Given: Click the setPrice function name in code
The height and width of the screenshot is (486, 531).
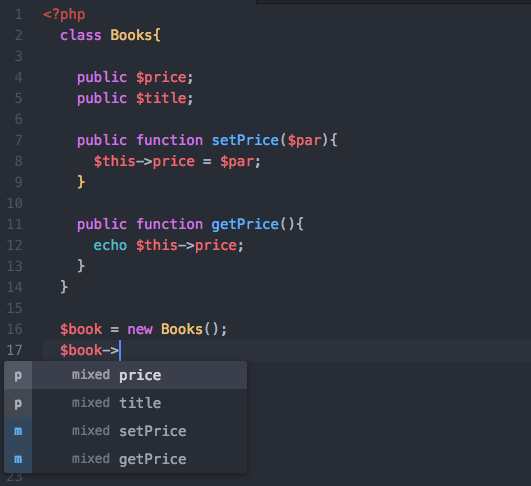Looking at the screenshot, I should (245, 140).
